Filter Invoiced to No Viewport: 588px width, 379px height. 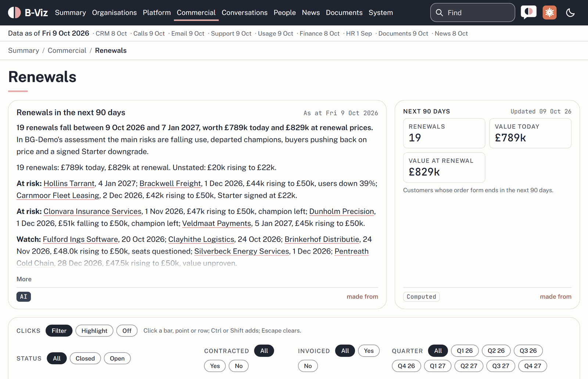(x=308, y=366)
